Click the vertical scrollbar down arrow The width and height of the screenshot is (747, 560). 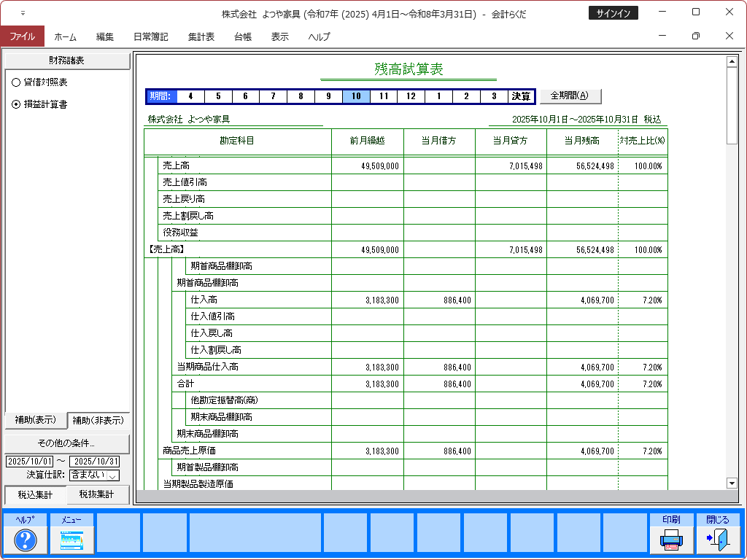732,483
